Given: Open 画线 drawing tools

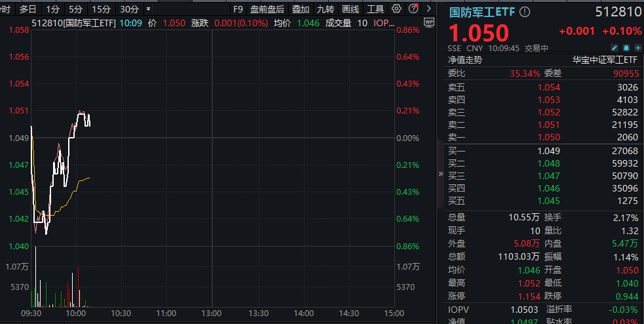Looking at the screenshot, I should pyautogui.click(x=350, y=9).
